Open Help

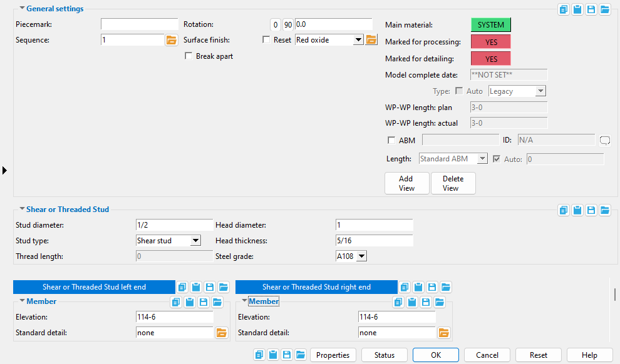pos(589,355)
